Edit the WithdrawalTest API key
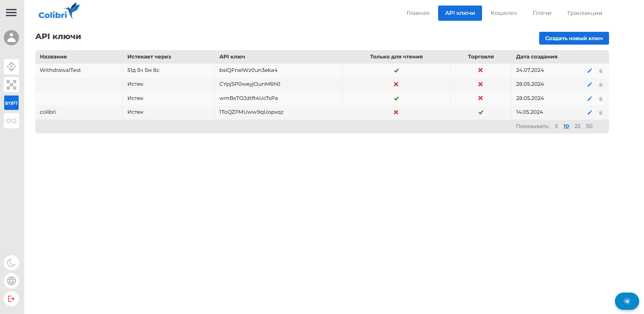644x314 pixels. (x=590, y=70)
